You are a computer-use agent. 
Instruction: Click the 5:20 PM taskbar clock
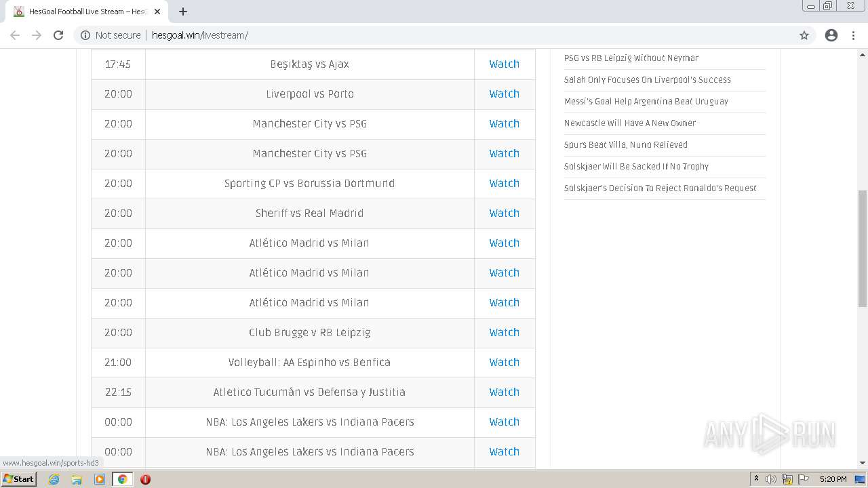point(833,479)
